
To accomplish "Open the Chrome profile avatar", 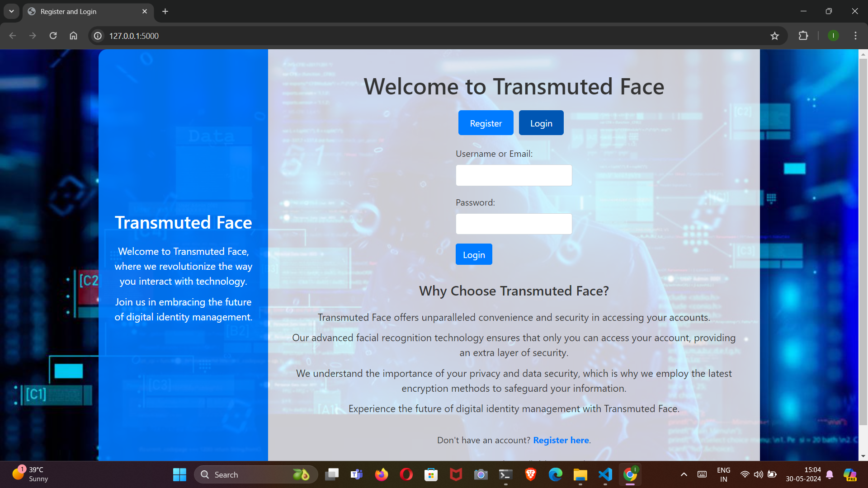I will [x=833, y=36].
